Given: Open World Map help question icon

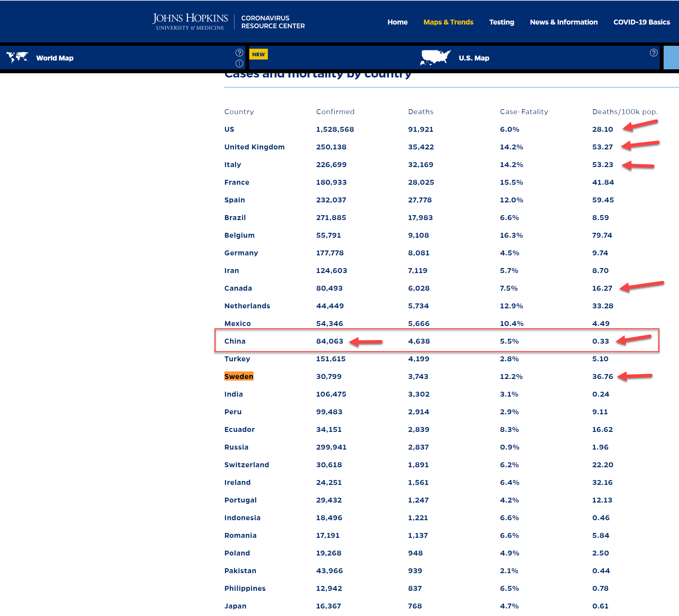Looking at the screenshot, I should point(239,53).
